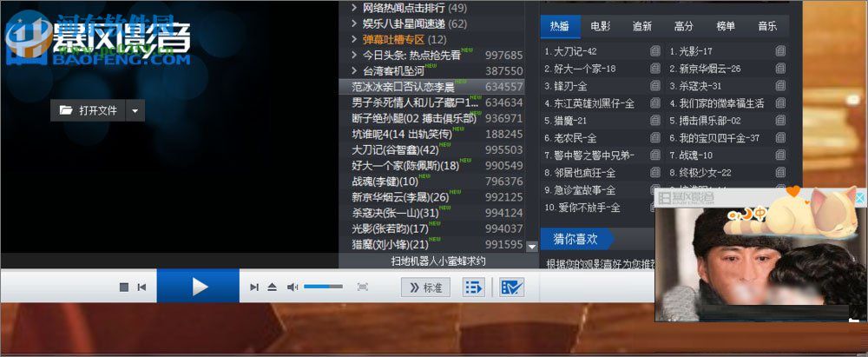Skip to the next track
868x357 pixels.
pyautogui.click(x=254, y=287)
